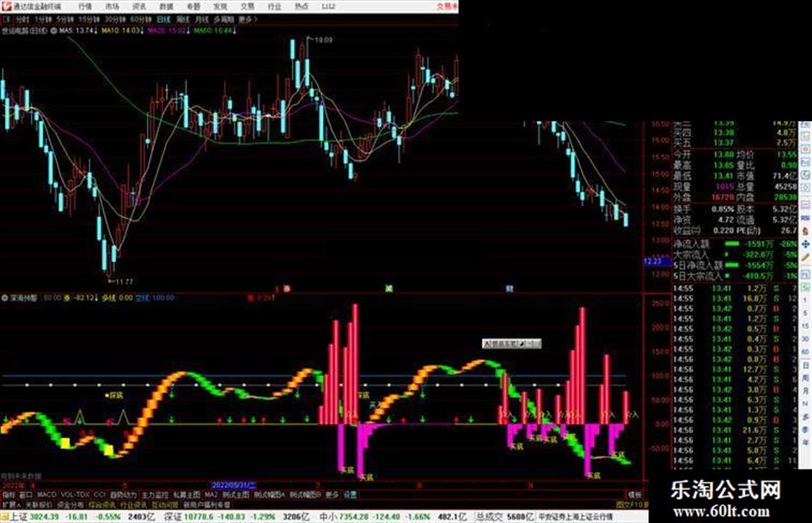This screenshot has height=523, width=812.
Task: Click the 通达信 app logo icon
Action: pos(6,6)
